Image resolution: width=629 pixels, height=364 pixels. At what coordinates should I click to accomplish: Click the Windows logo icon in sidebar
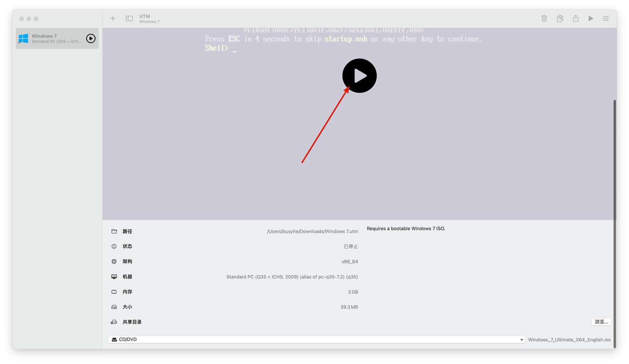[23, 39]
